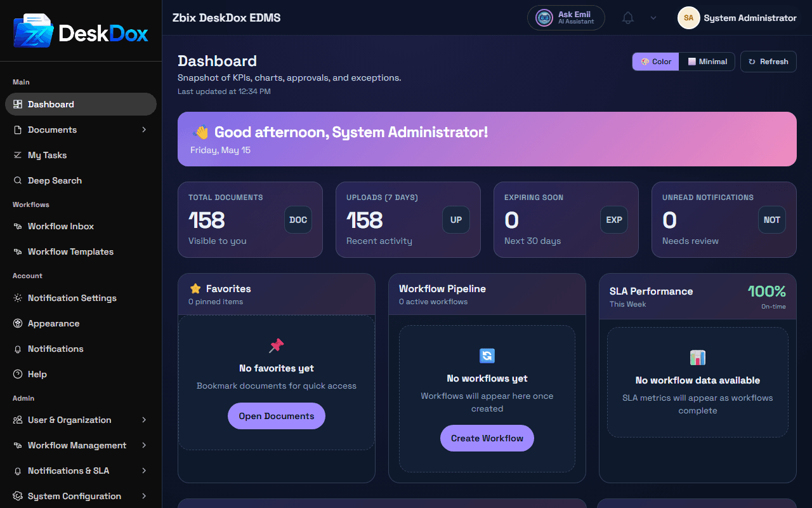
Task: Click the NOT badge on Unread Notifications
Action: [772, 220]
